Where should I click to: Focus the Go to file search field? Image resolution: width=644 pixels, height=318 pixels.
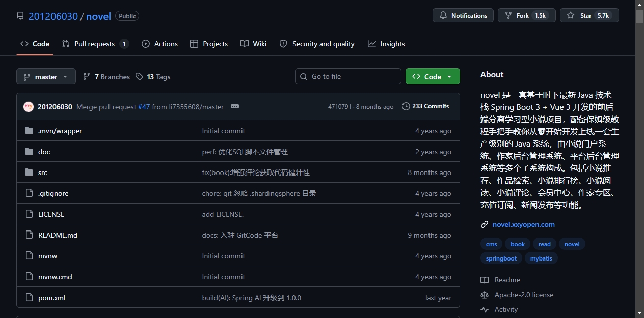(348, 76)
